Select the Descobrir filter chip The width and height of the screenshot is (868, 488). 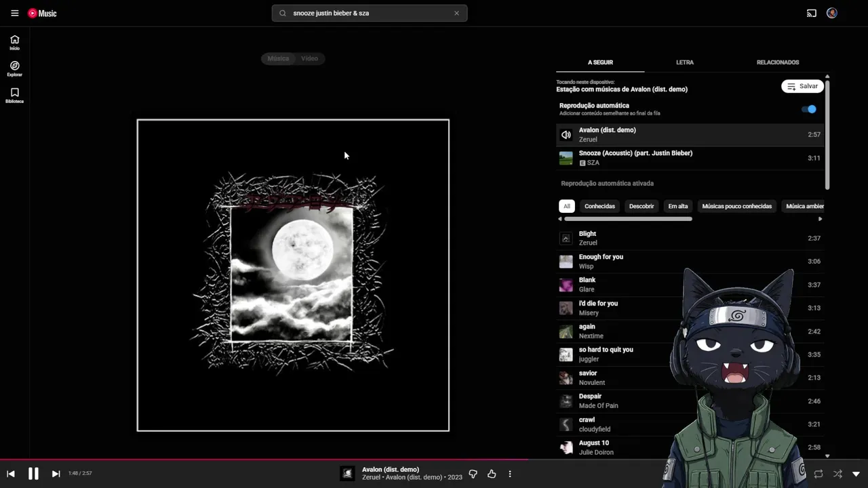pyautogui.click(x=642, y=206)
